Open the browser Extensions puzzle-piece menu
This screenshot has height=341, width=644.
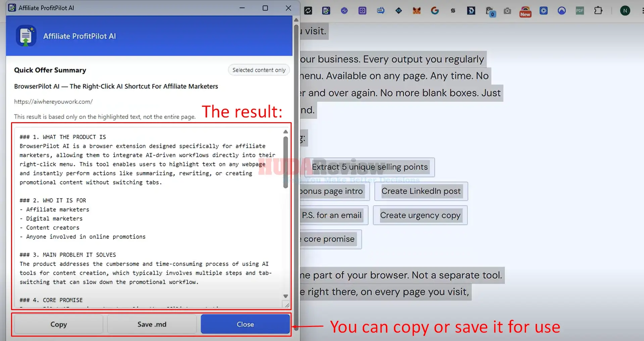(x=598, y=11)
